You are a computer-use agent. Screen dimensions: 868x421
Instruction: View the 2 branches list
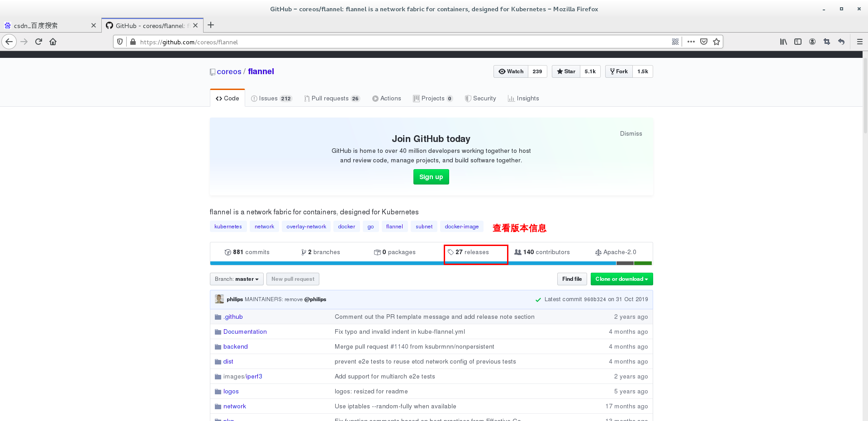point(321,252)
